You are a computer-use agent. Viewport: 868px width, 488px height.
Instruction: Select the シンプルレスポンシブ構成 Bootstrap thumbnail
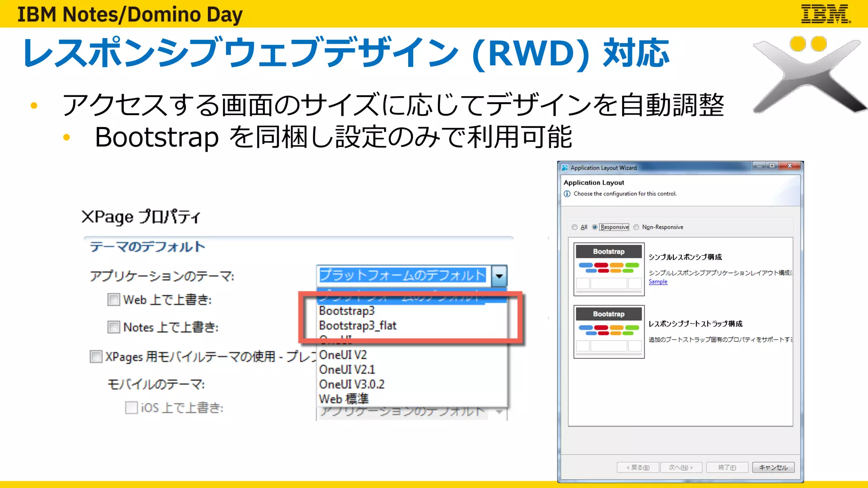point(609,269)
